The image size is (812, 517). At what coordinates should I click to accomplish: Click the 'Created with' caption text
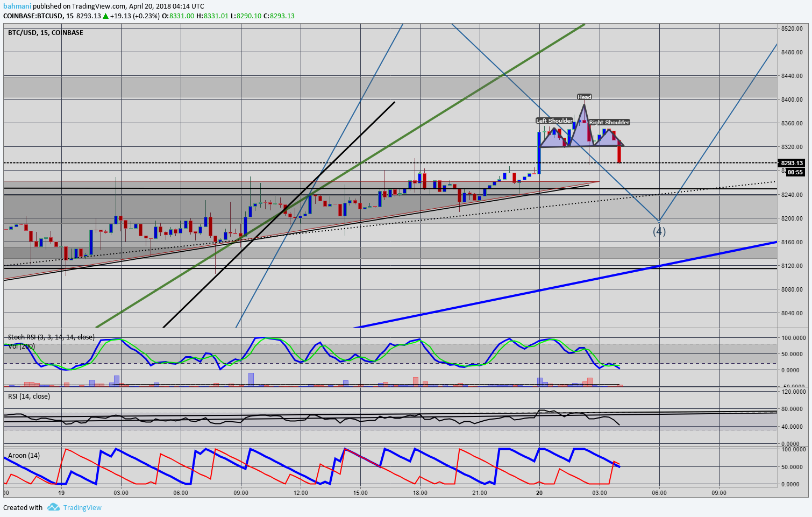click(x=23, y=507)
